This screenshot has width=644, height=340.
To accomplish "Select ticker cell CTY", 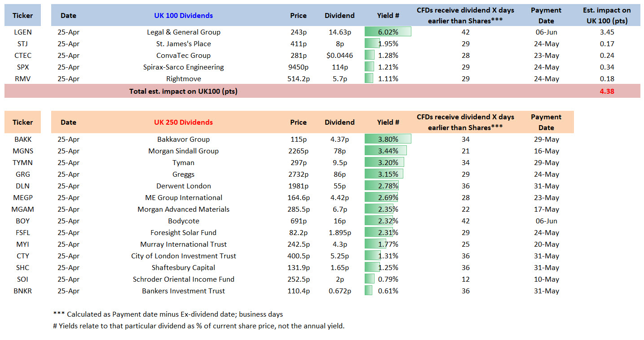I will 22,256.
